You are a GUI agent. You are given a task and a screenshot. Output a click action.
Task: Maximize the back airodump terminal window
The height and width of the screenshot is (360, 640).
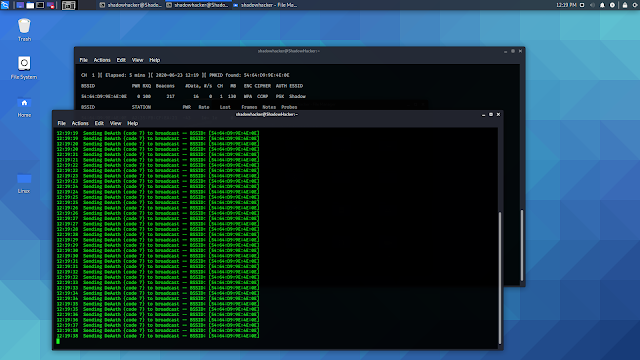pyautogui.click(x=513, y=51)
